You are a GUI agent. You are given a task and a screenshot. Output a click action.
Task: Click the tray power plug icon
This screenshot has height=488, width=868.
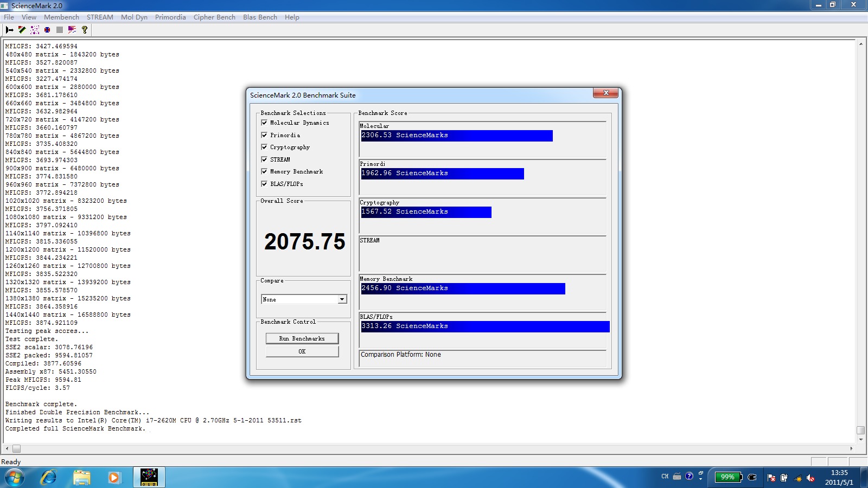click(x=784, y=478)
